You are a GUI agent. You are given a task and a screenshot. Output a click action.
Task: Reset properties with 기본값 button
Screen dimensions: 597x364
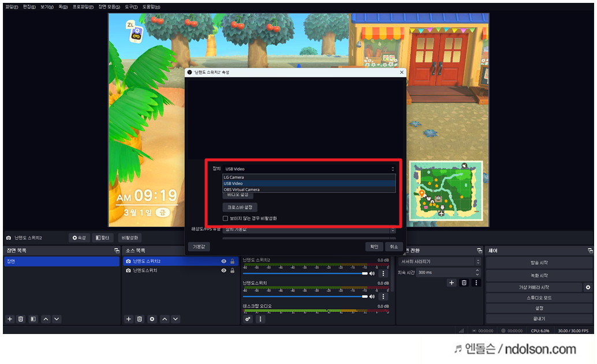click(x=199, y=247)
